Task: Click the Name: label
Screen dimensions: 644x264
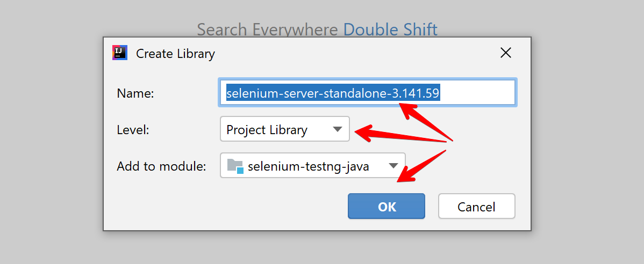Action: point(135,93)
